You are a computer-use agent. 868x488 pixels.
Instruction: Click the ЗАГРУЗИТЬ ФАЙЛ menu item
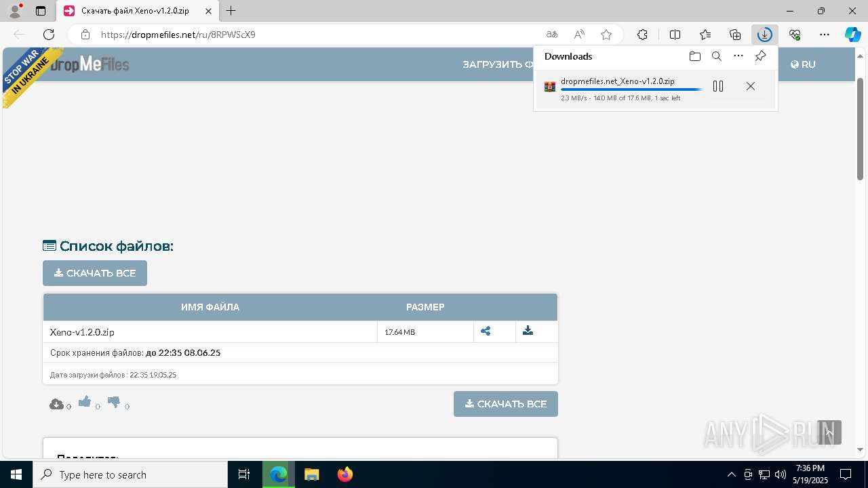pyautogui.click(x=498, y=64)
